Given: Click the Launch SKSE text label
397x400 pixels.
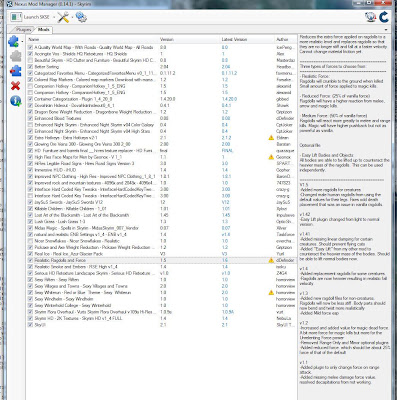Looking at the screenshot, I should 37,17.
